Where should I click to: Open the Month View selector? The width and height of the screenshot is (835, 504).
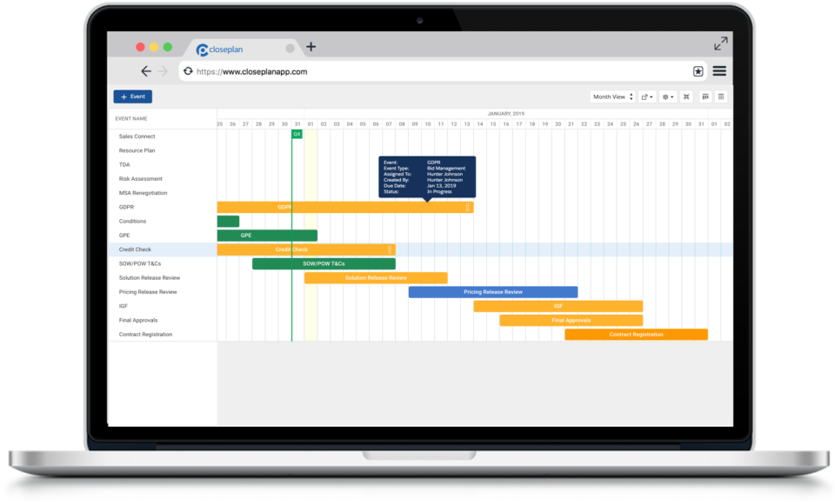click(611, 96)
